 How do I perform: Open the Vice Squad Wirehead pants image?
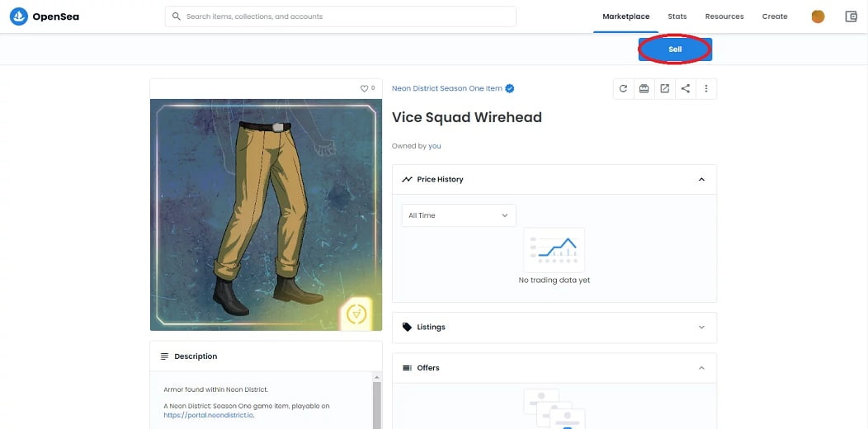[266, 214]
